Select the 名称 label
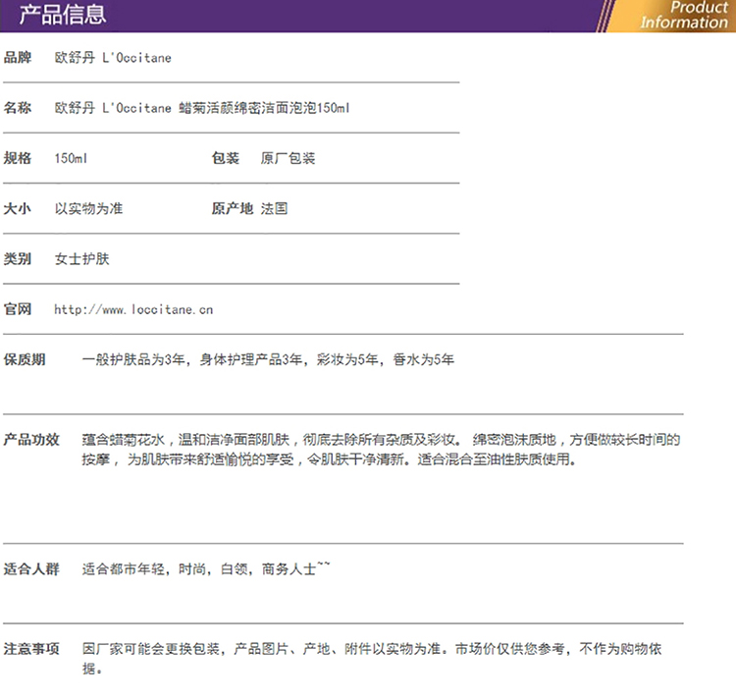This screenshot has height=700, width=736. [x=18, y=108]
